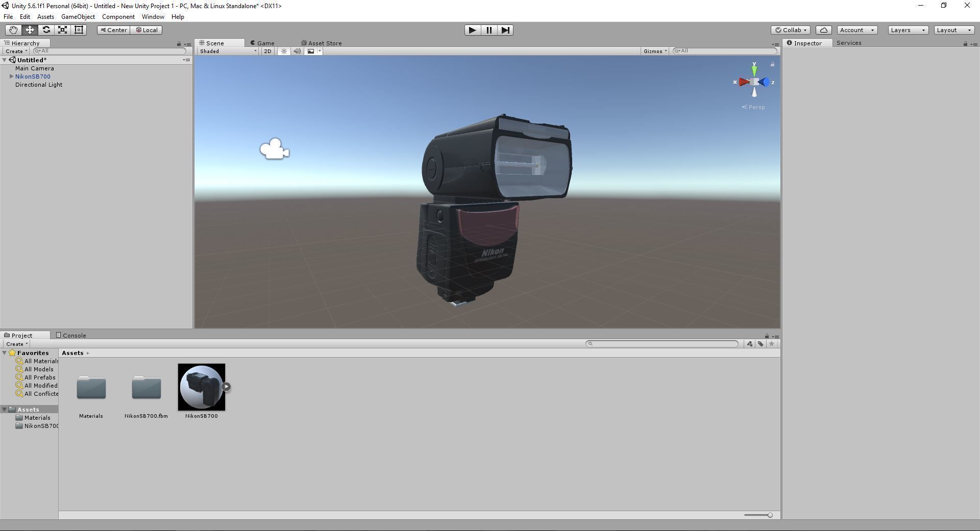980x531 pixels.
Task: Expand the NikonSB700 hierarchy object
Action: [11, 77]
